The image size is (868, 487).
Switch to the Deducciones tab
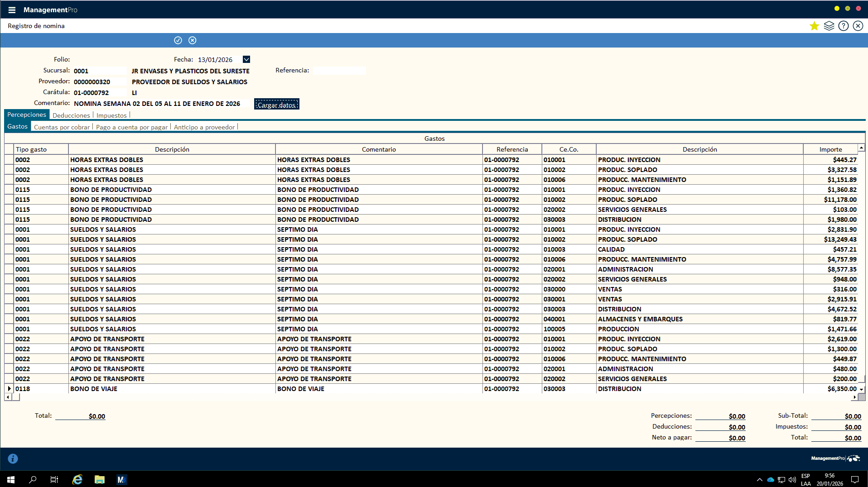71,115
